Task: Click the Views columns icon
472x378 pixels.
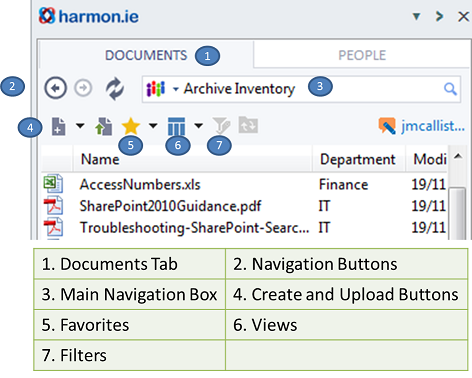Action: click(176, 126)
